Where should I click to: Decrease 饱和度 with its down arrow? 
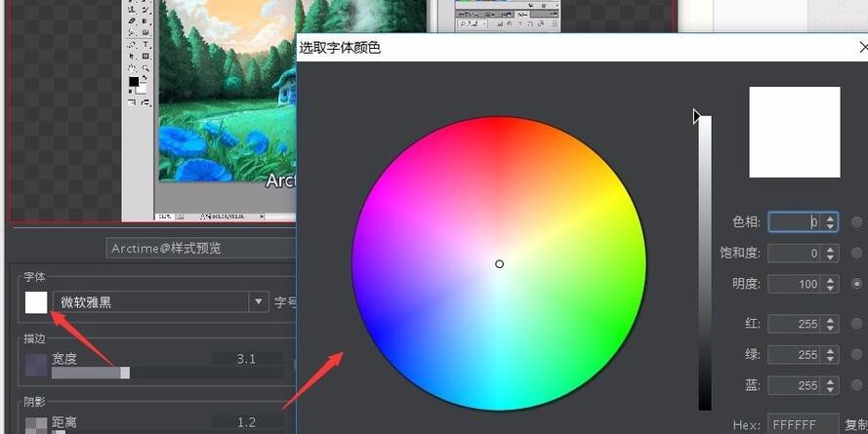pos(830,257)
